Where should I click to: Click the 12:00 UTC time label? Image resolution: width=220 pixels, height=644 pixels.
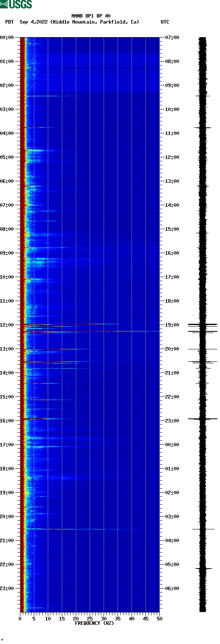(172, 157)
